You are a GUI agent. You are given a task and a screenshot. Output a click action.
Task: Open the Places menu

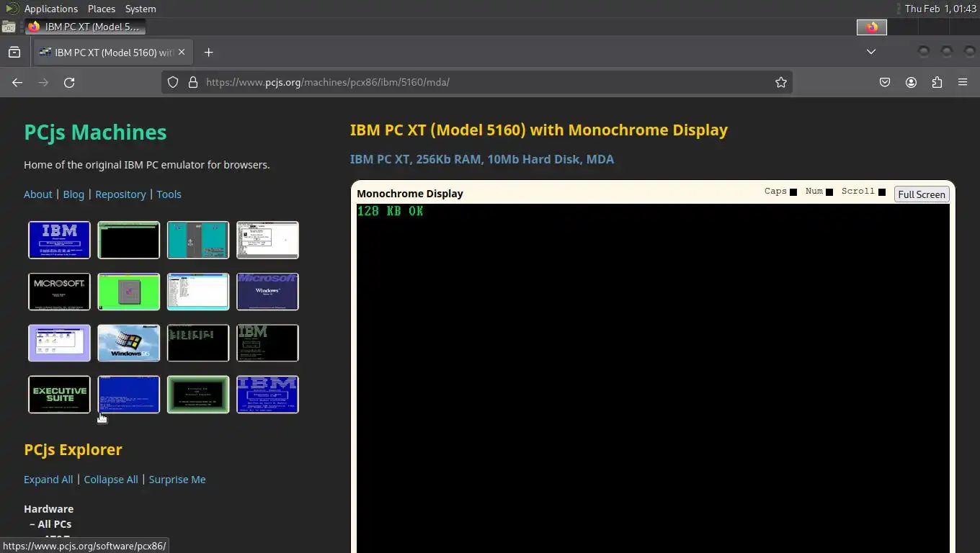[101, 9]
